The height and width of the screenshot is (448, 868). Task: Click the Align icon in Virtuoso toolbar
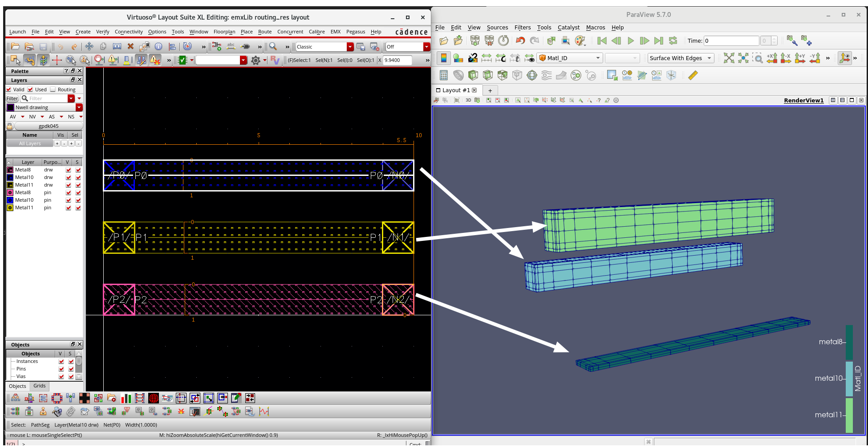tap(172, 46)
